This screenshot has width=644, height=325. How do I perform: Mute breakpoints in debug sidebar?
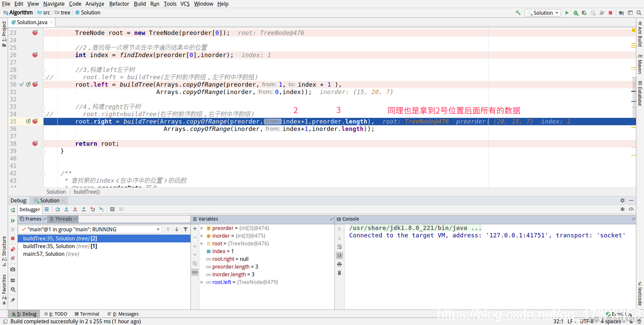click(x=13, y=258)
